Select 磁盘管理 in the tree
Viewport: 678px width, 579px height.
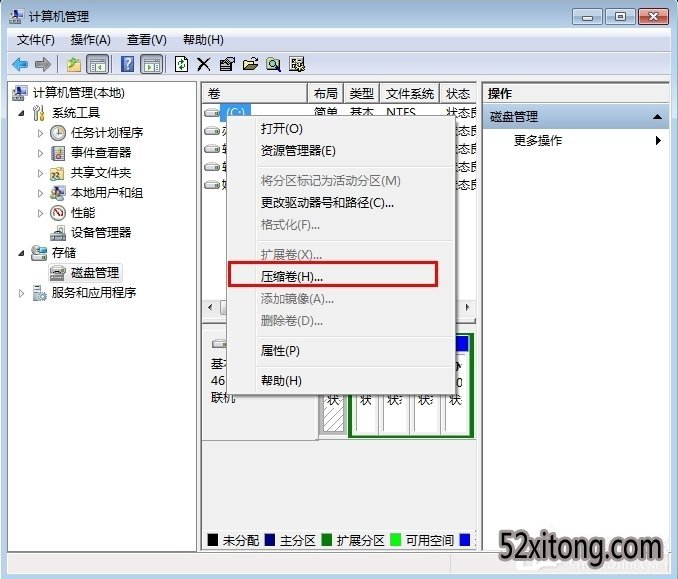pos(95,273)
